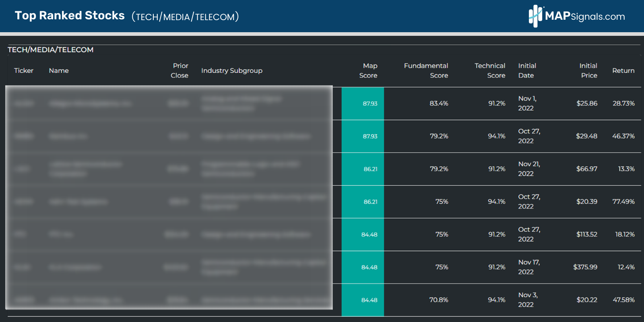Select the 28.73% return value

(624, 103)
